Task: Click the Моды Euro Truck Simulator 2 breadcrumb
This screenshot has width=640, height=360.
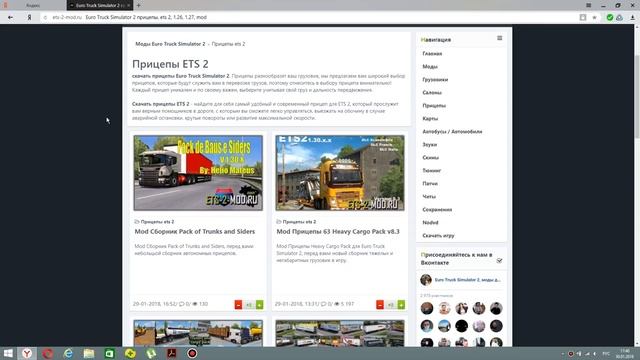Action: 170,44
